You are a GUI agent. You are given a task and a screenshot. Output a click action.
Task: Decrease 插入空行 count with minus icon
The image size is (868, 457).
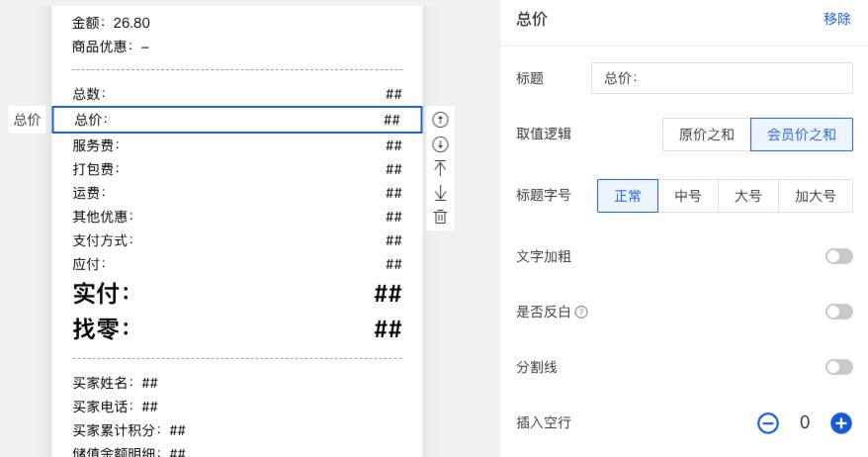pyautogui.click(x=768, y=423)
